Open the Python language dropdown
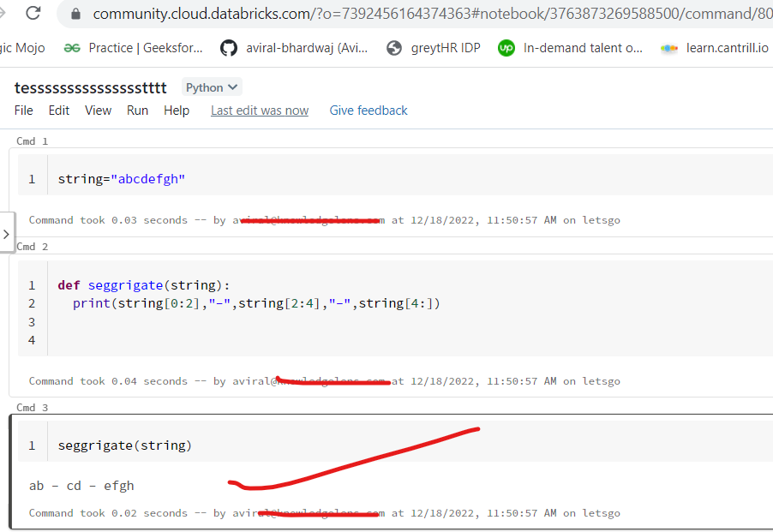Image resolution: width=773 pixels, height=532 pixels. point(212,87)
